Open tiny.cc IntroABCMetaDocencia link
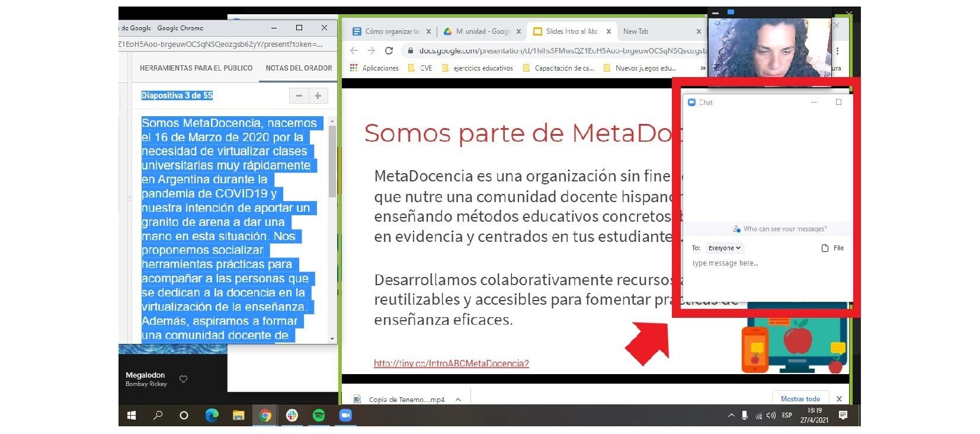Viewport: 980px width, 434px height. click(451, 363)
